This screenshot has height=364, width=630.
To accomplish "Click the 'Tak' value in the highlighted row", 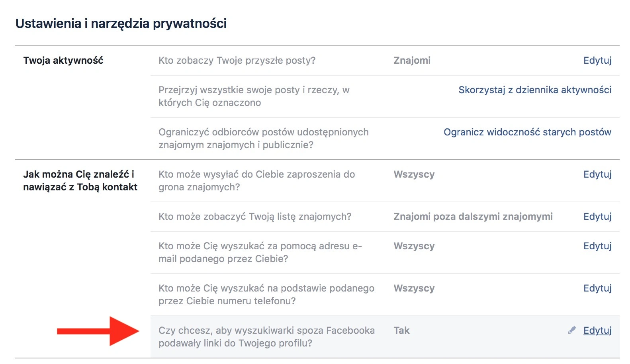I will (x=401, y=331).
